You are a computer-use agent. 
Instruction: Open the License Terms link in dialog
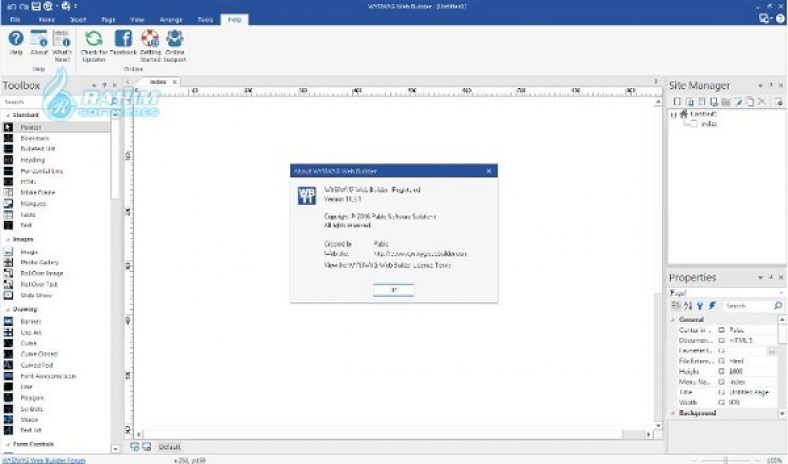tap(387, 265)
